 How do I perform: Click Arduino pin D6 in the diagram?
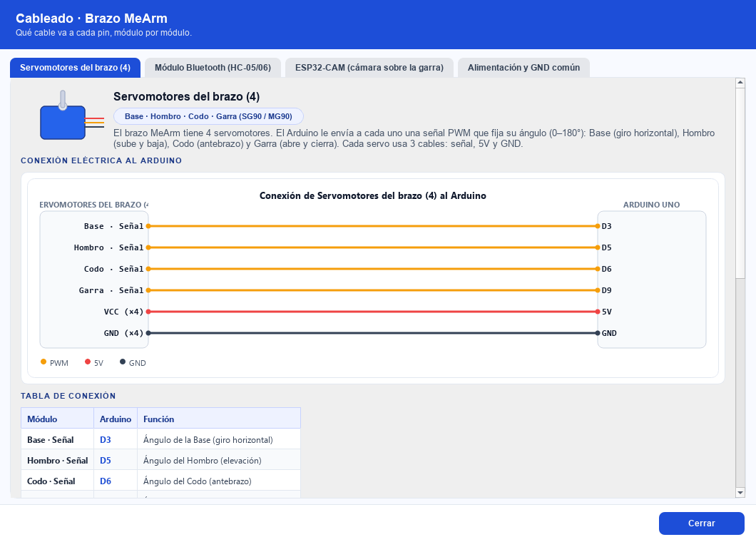[x=606, y=269]
